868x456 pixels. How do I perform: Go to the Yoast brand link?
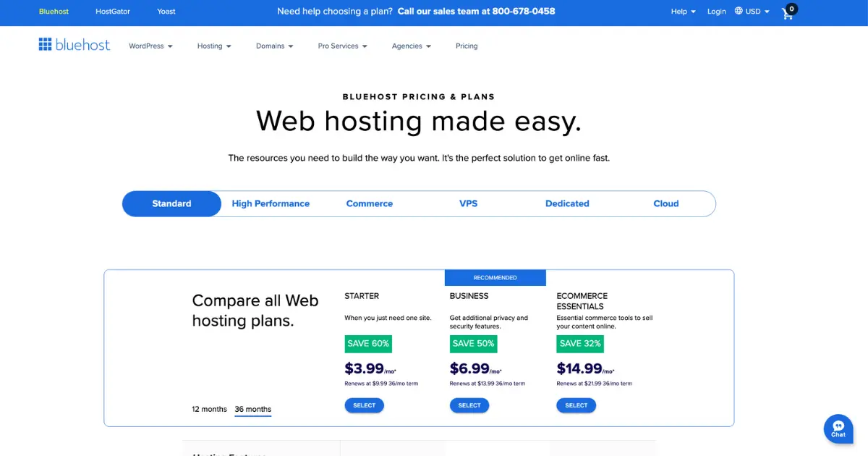pyautogui.click(x=166, y=12)
